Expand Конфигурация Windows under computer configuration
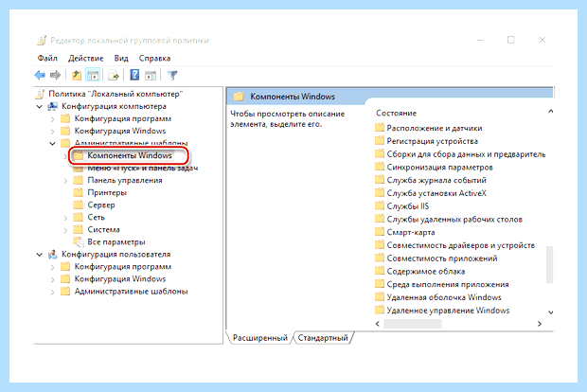 52,132
